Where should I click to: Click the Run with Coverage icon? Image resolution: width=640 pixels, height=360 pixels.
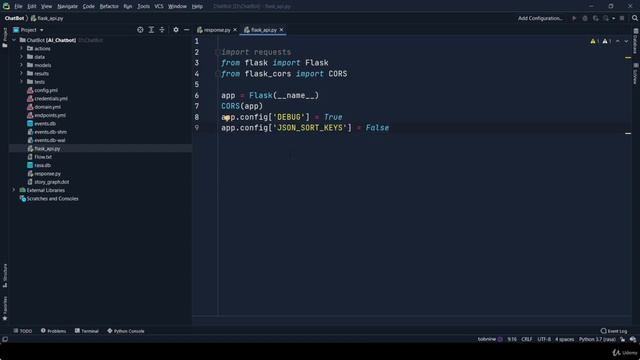[596, 18]
